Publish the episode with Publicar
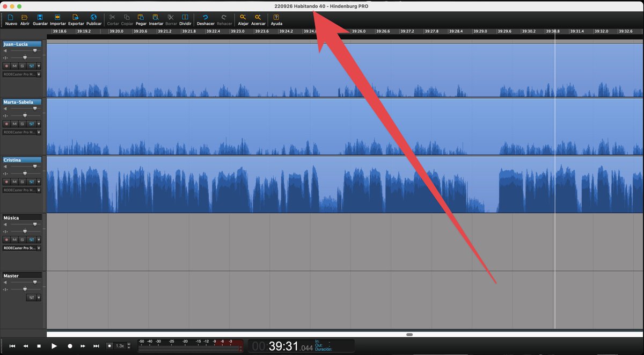The image size is (644, 355). coord(94,20)
